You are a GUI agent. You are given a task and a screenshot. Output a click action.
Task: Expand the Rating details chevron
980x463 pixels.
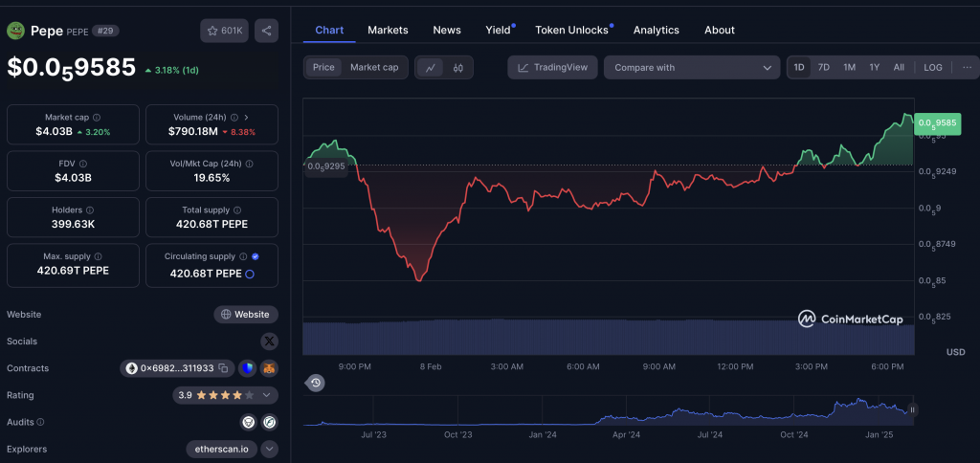267,395
